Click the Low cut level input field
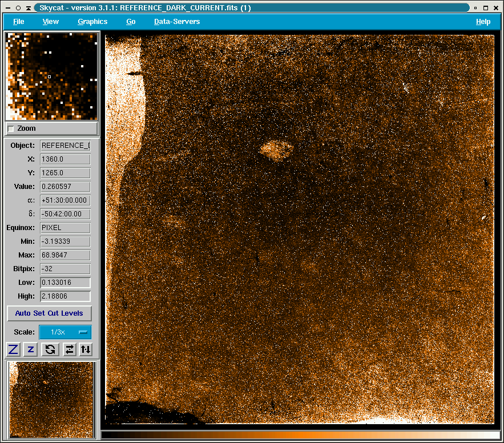The width and height of the screenshot is (504, 443). pos(65,283)
